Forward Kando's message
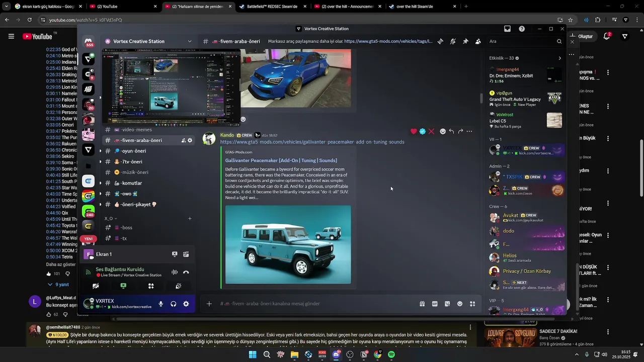Image resolution: width=644 pixels, height=362 pixels. tap(460, 131)
